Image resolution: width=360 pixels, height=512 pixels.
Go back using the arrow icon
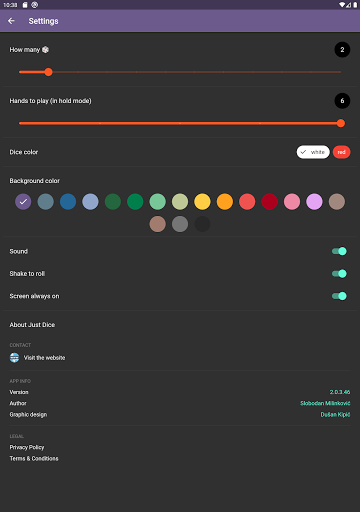(11, 21)
